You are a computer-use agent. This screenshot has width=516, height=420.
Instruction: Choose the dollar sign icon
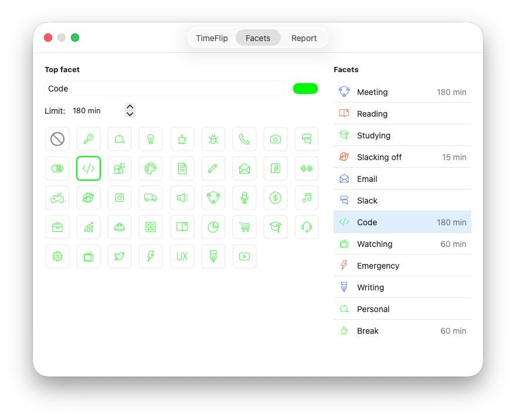(x=276, y=198)
